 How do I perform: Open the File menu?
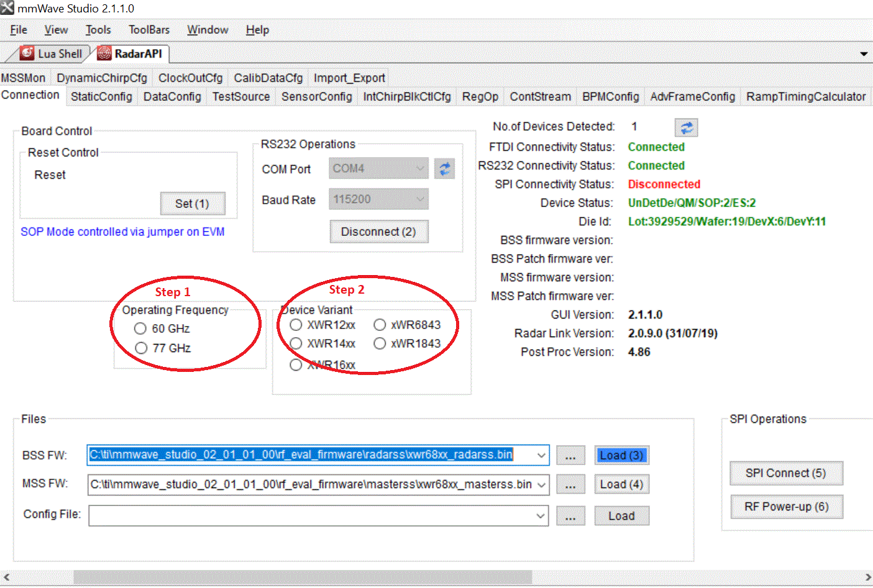click(x=19, y=30)
